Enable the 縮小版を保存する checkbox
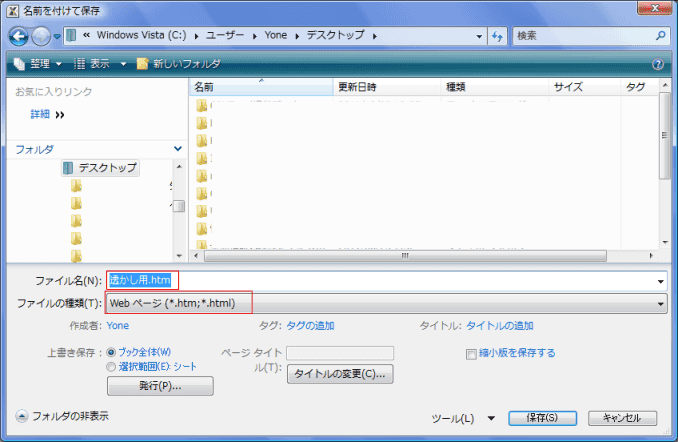 pyautogui.click(x=471, y=354)
